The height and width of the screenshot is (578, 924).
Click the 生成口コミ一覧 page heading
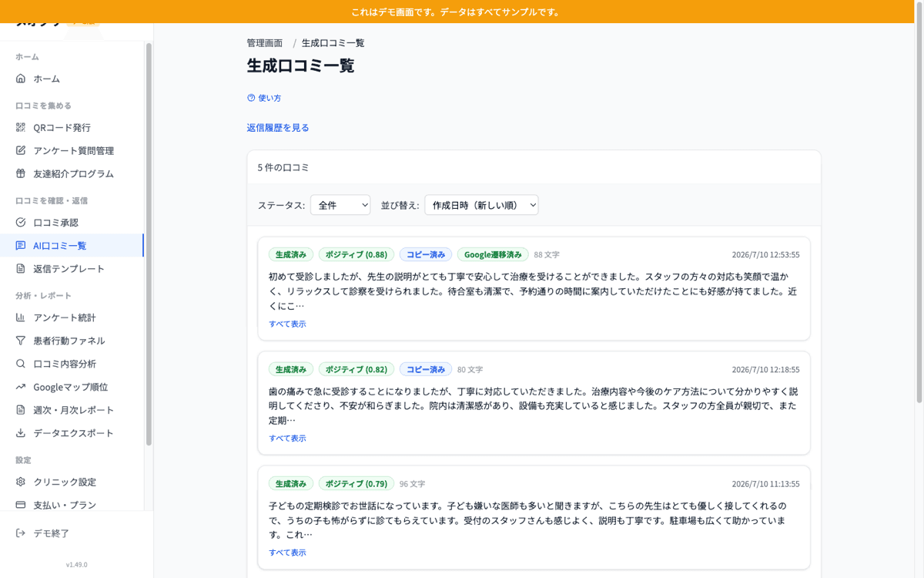(300, 66)
